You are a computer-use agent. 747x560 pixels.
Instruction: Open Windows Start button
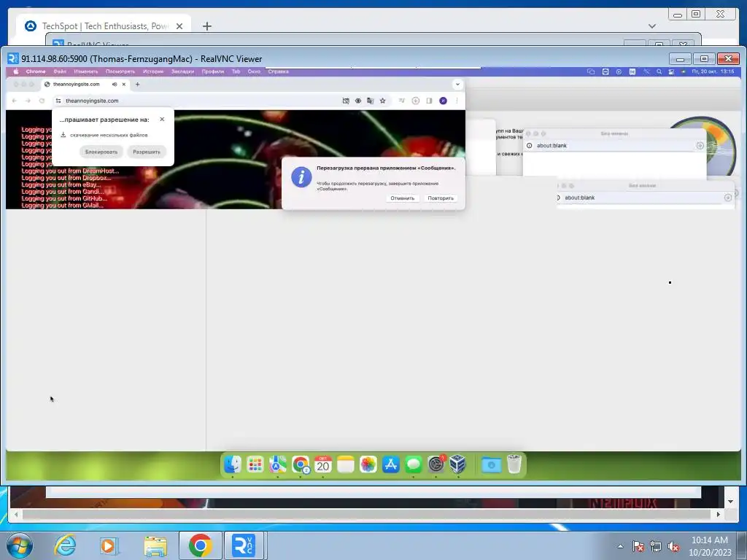pos(20,545)
